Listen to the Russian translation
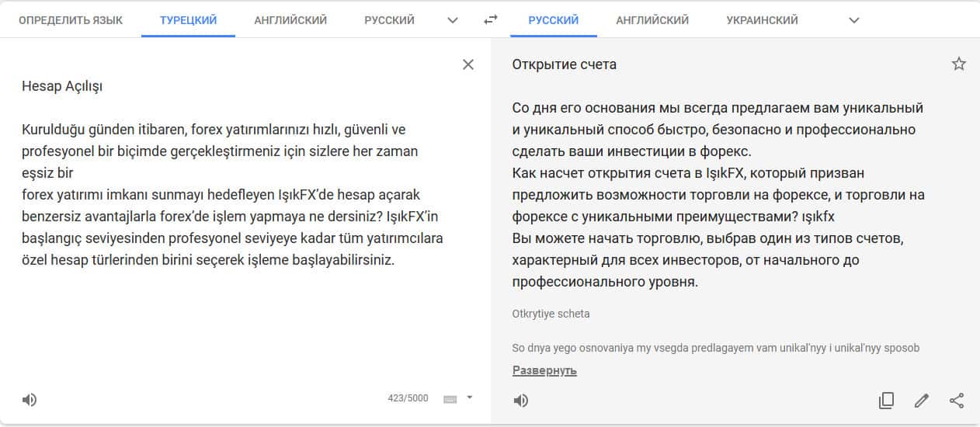Screen dimensions: 980x427 click(521, 401)
